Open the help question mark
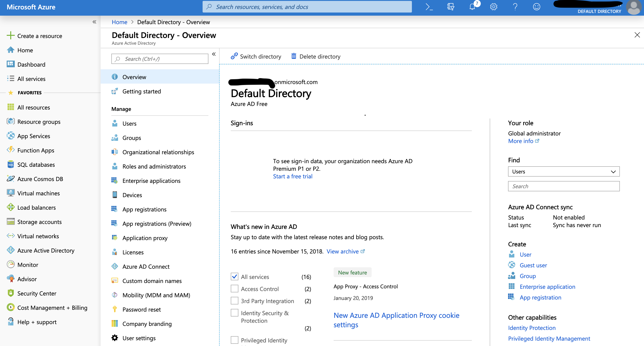The image size is (644, 346). coord(515,7)
